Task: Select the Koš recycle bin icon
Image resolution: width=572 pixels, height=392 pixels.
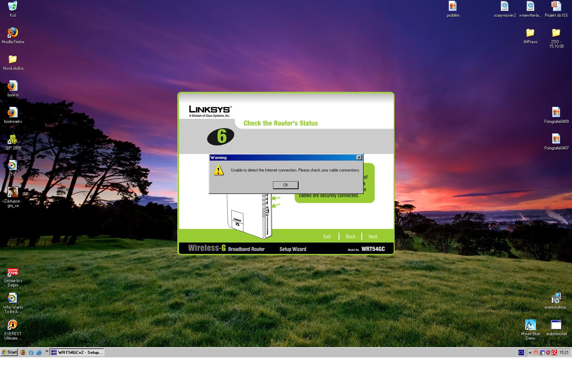Action: (13, 9)
